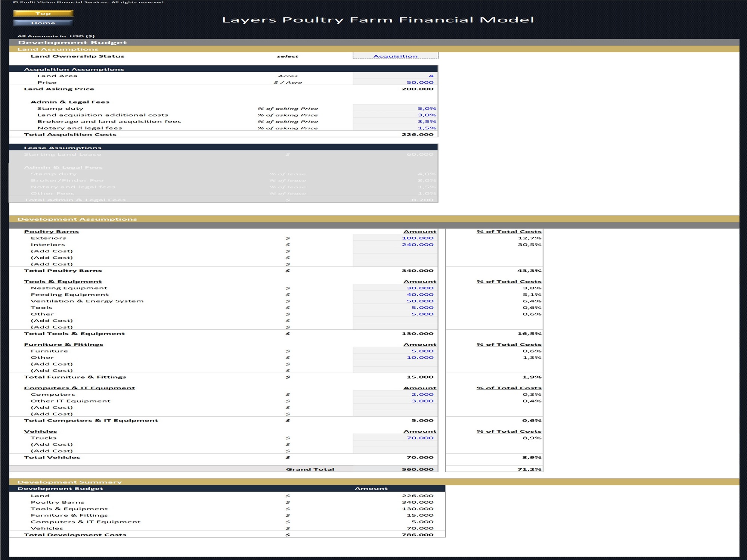Select Other IT Equipment amount 3.000

point(395,401)
